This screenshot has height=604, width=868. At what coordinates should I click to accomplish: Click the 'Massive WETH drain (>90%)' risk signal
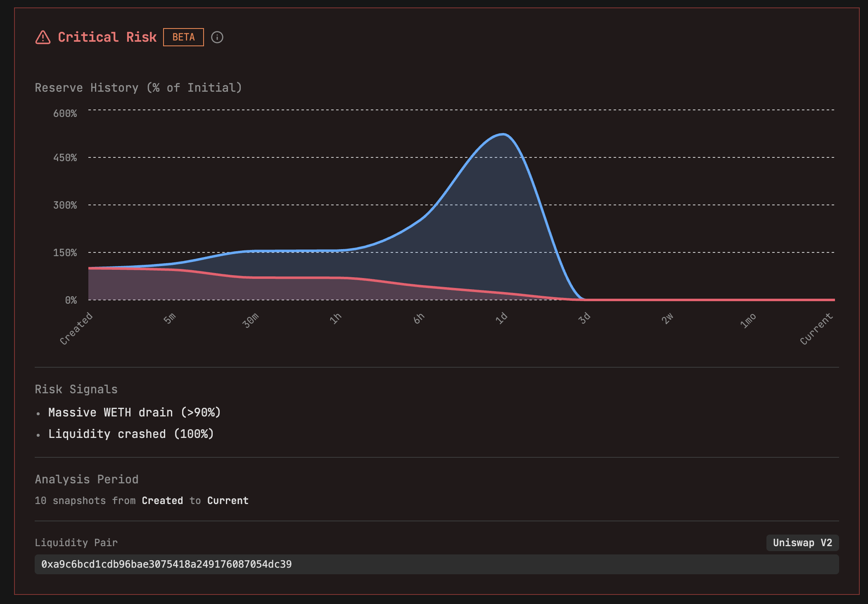[135, 412]
